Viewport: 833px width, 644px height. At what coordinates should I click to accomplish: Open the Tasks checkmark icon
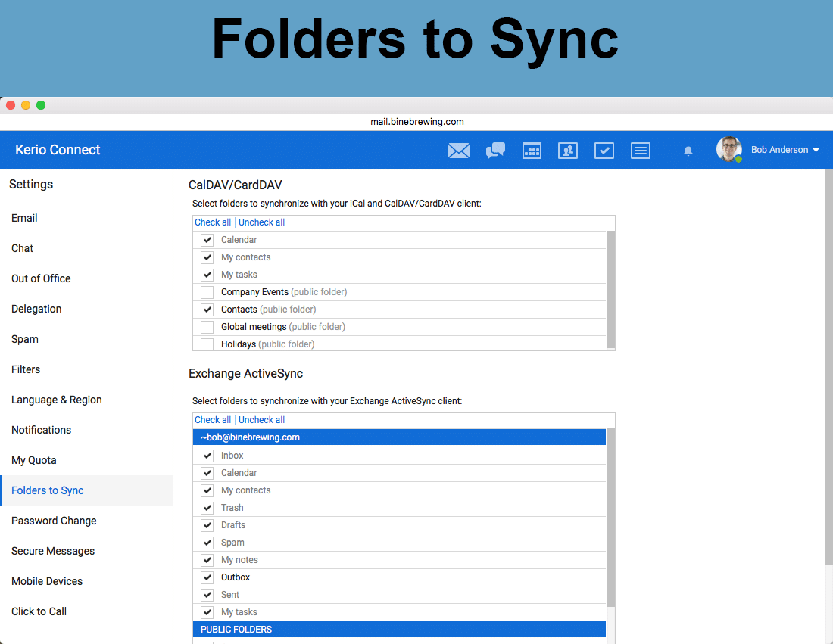[x=604, y=151]
